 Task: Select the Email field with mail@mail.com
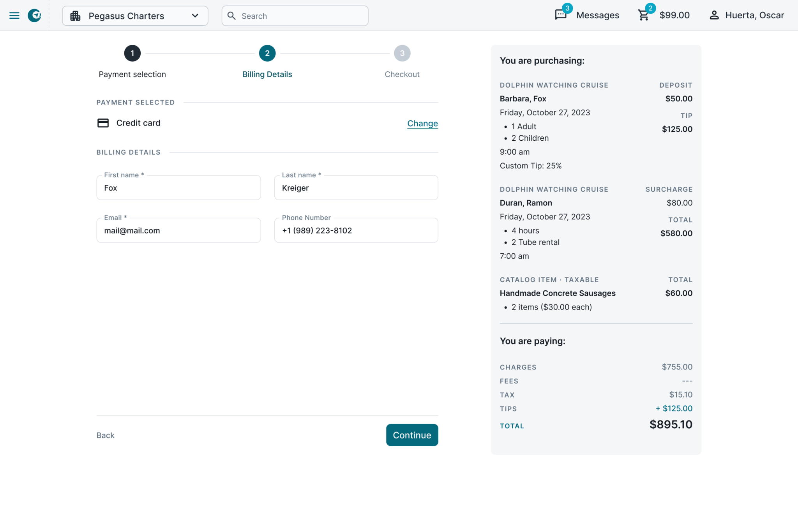pos(178,230)
